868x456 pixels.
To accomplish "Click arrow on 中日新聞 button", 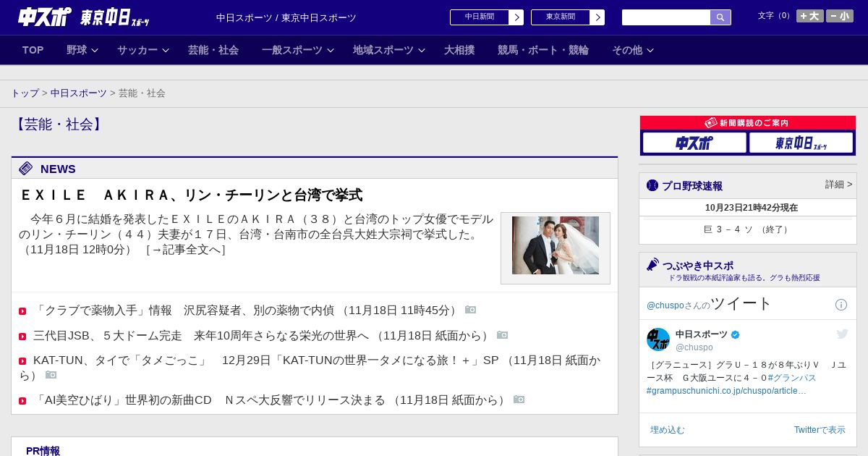I will point(516,17).
